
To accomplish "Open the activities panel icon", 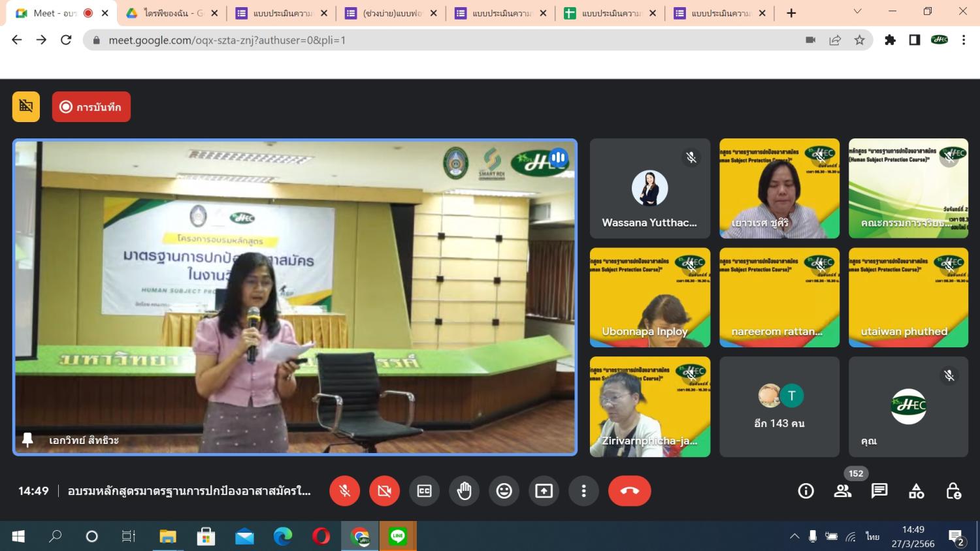I will [x=916, y=491].
